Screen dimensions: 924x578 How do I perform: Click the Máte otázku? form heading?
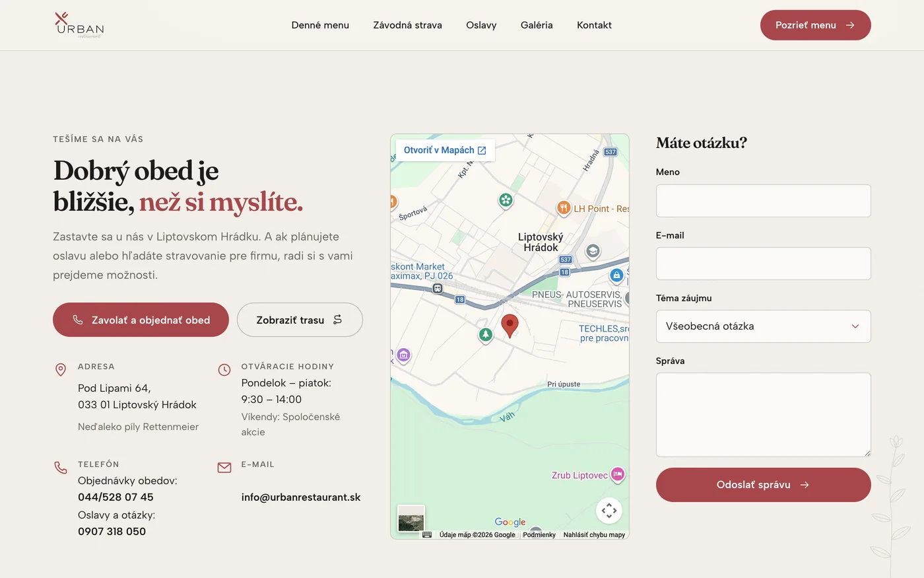(702, 143)
